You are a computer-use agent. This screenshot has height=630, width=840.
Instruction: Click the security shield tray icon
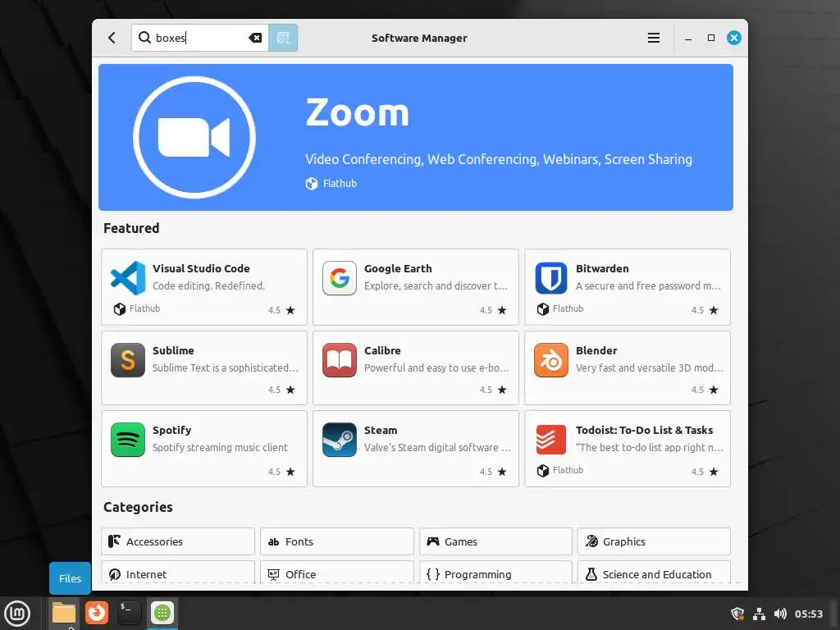click(x=737, y=614)
